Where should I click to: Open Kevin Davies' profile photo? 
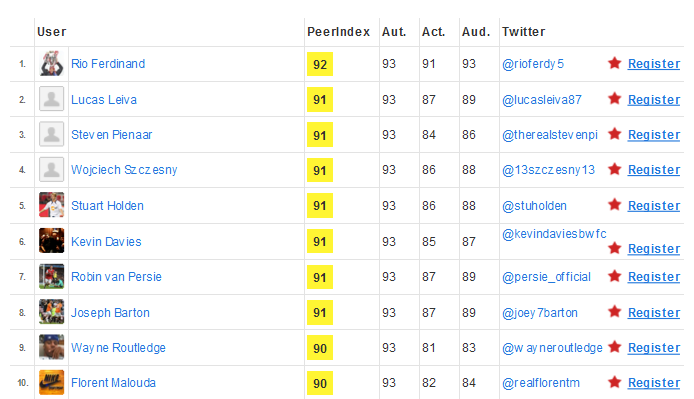click(x=51, y=240)
